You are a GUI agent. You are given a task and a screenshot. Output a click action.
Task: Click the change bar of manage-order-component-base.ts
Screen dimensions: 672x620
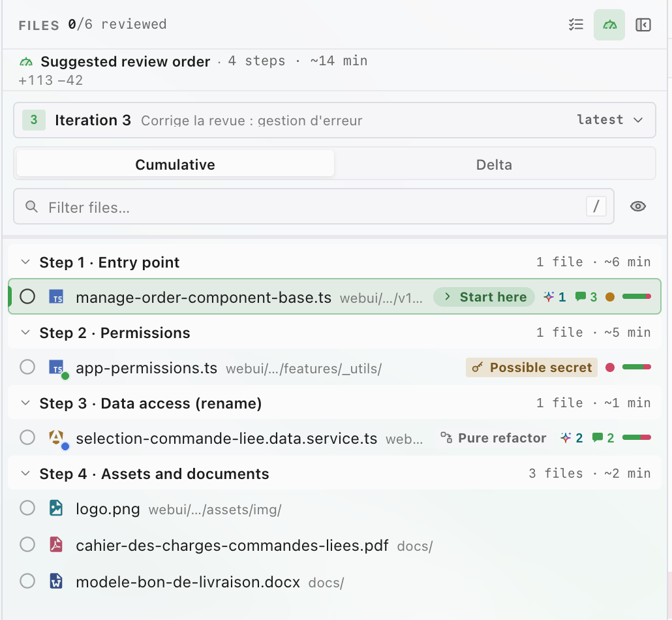pos(636,296)
